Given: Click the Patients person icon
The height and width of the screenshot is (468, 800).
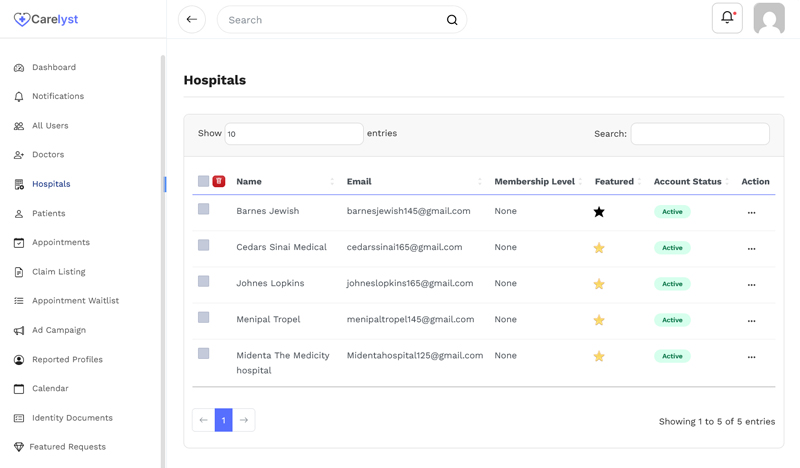Looking at the screenshot, I should (x=19, y=214).
